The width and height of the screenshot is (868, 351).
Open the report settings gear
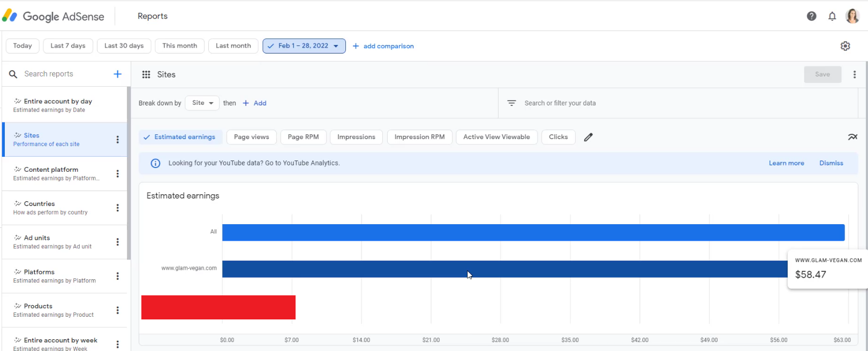coord(846,46)
